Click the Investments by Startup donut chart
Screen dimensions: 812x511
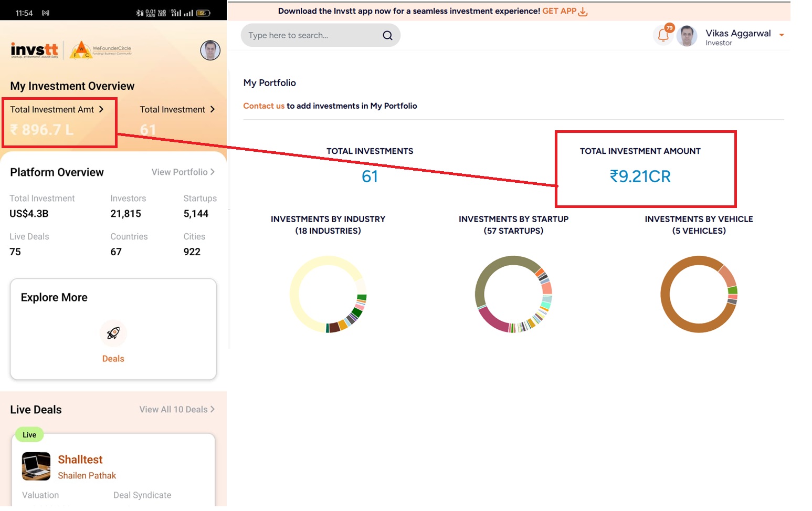(x=513, y=294)
